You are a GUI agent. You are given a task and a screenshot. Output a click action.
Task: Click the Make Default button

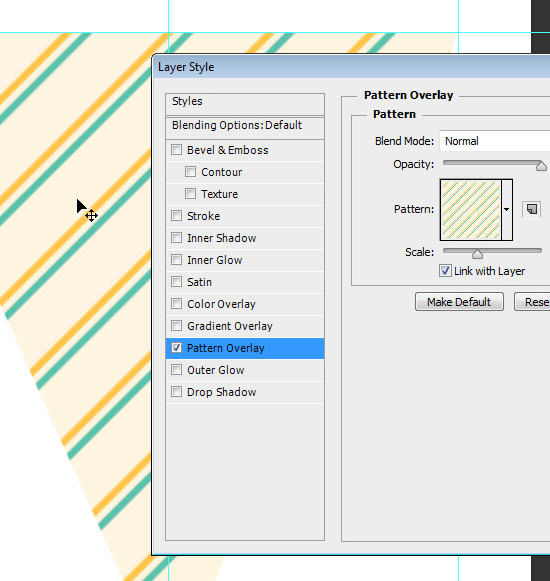459,302
